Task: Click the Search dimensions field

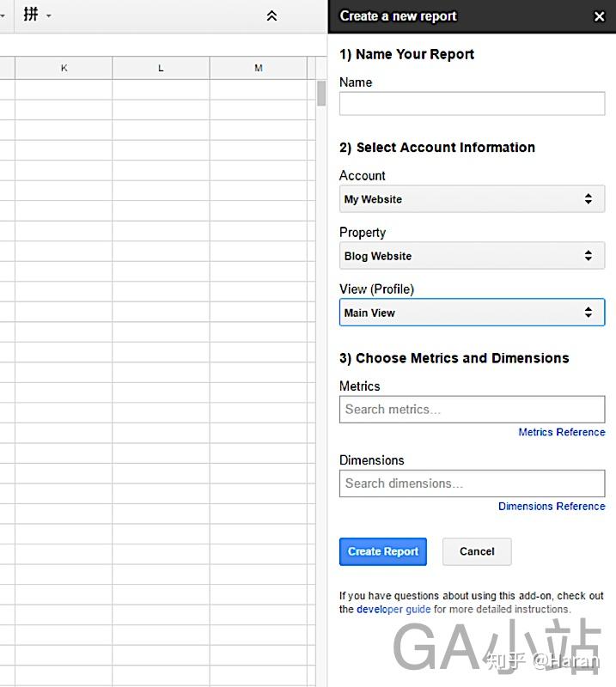Action: pos(472,483)
